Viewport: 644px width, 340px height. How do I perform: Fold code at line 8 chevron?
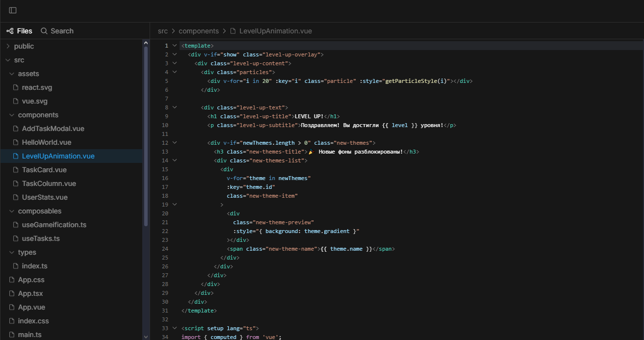point(175,107)
